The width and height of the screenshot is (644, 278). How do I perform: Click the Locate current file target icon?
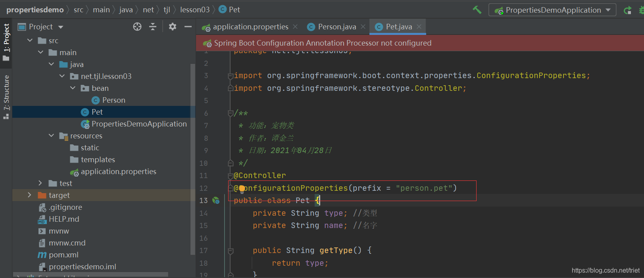[x=137, y=27]
